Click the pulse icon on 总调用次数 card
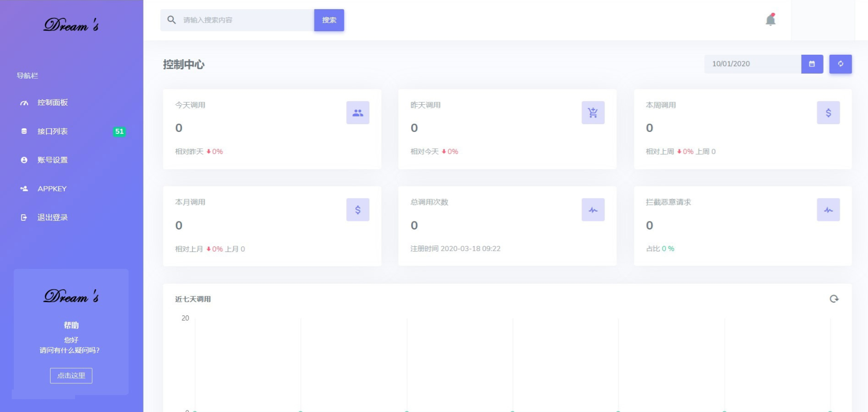This screenshot has width=868, height=412. (593, 210)
